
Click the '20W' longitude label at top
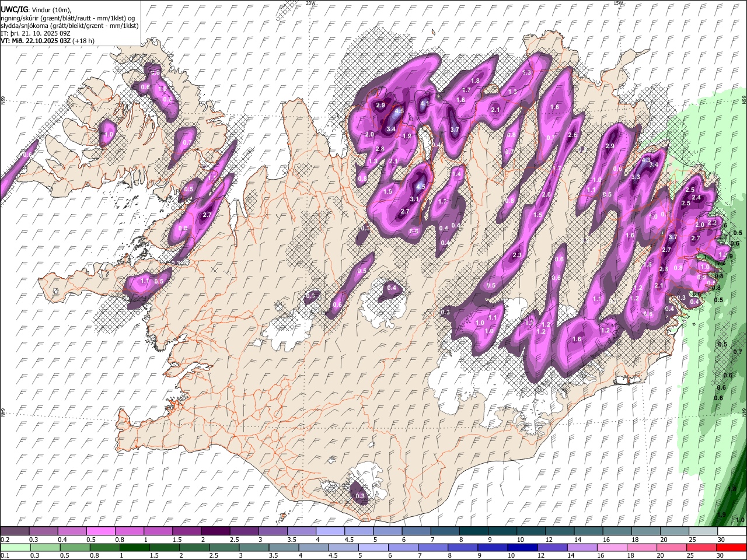(x=310, y=3)
